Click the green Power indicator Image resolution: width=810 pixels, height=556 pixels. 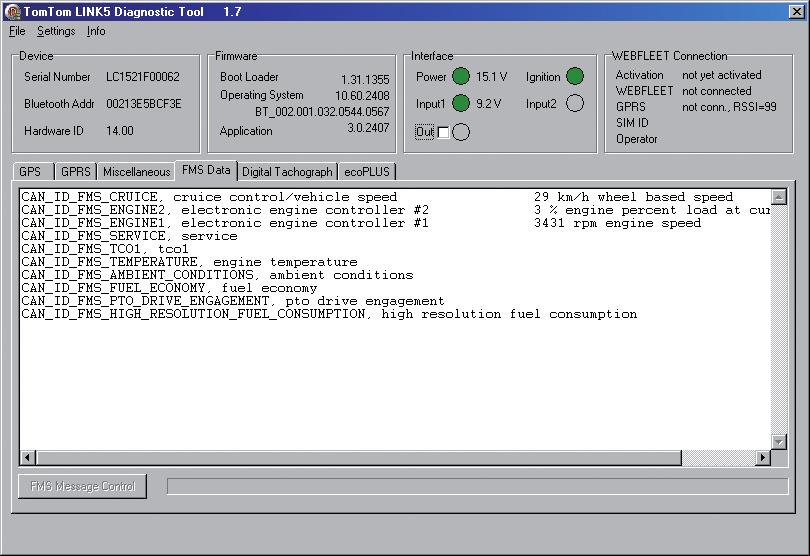pyautogui.click(x=461, y=76)
